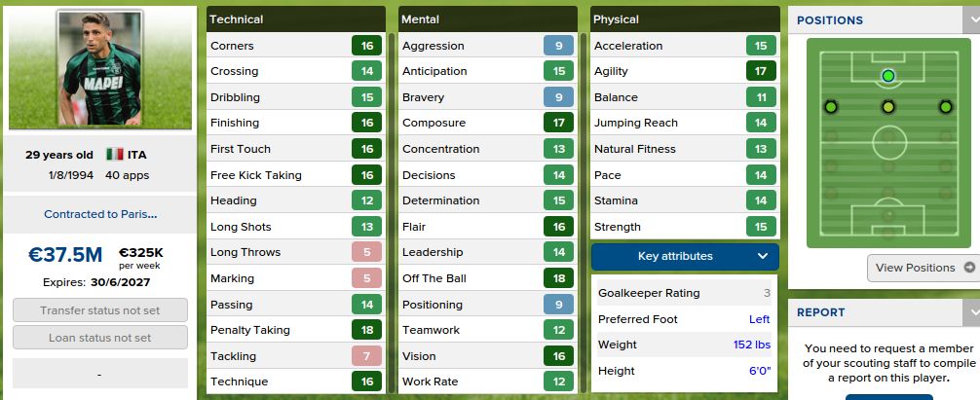Click the arrow icon on View Positions
This screenshot has width=980, height=400.
pyautogui.click(x=968, y=268)
